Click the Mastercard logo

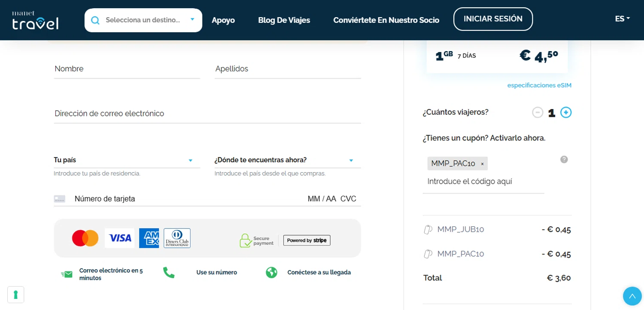[85, 238]
